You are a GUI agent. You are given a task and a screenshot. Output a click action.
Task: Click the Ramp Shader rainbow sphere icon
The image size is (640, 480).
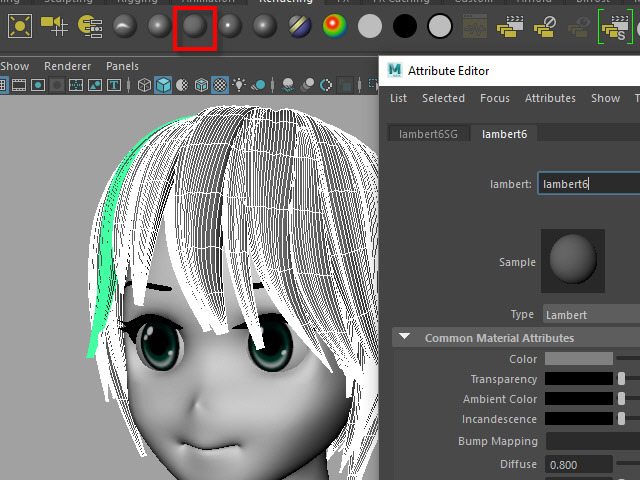tap(334, 26)
